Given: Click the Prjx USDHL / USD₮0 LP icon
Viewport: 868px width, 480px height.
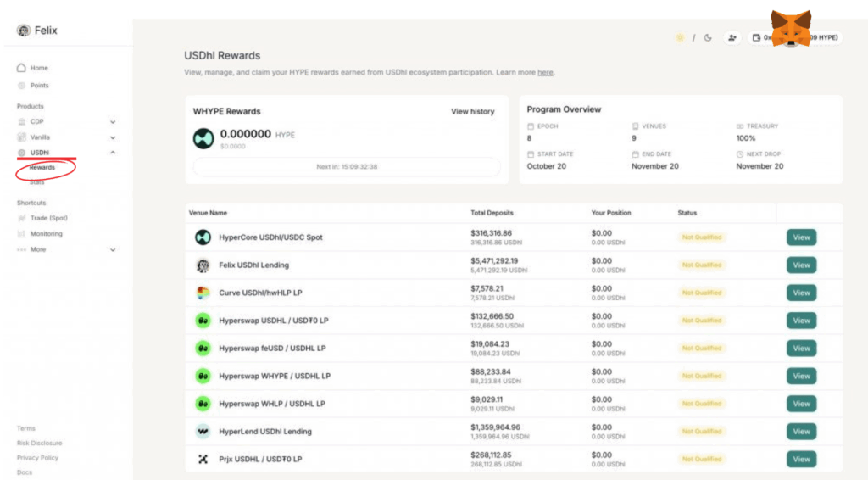Looking at the screenshot, I should coord(203,459).
